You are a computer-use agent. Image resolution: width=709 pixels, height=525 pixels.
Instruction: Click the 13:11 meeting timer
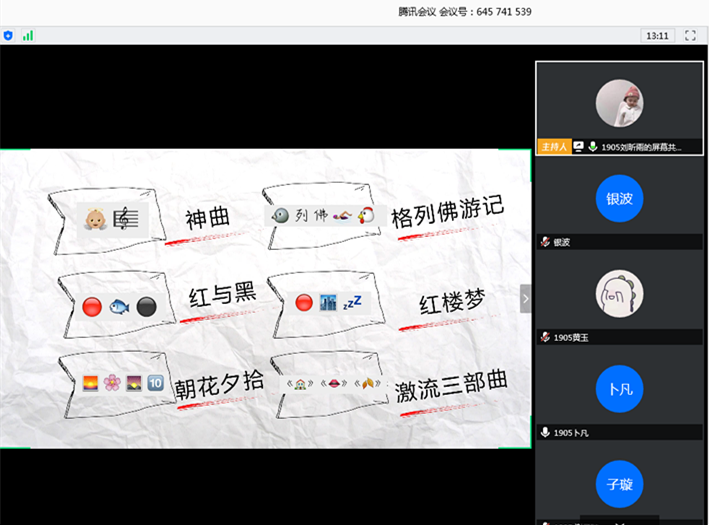pos(657,35)
